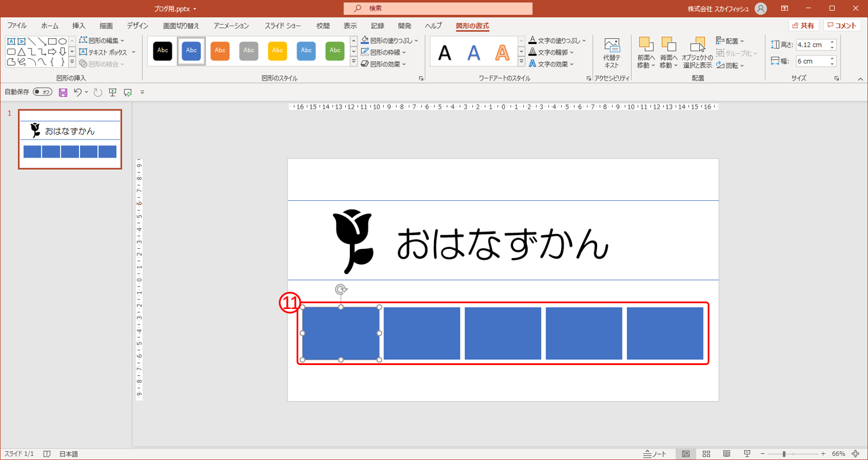Toggle the ノート notes pane button
The image size is (868, 460).
655,454
